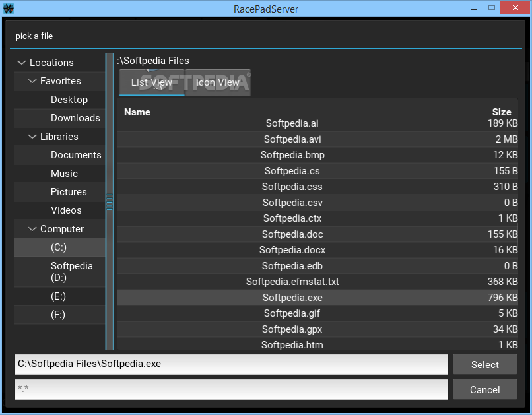The image size is (532, 415).
Task: Click the file path input field
Action: tap(231, 364)
